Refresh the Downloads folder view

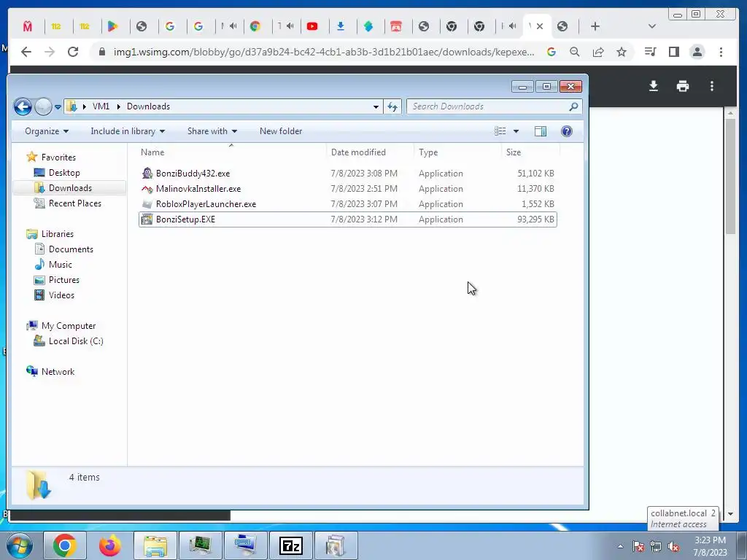[x=392, y=106]
